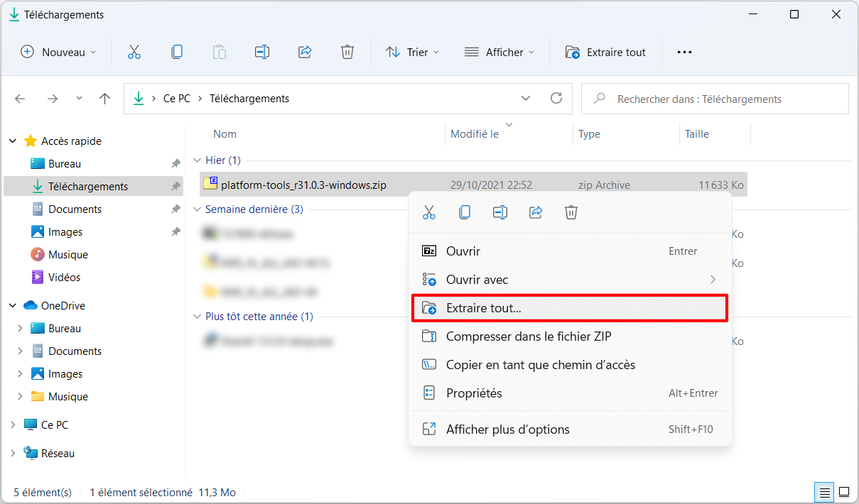
Task: Click the Copy icon in the toolbar
Action: pyautogui.click(x=177, y=52)
